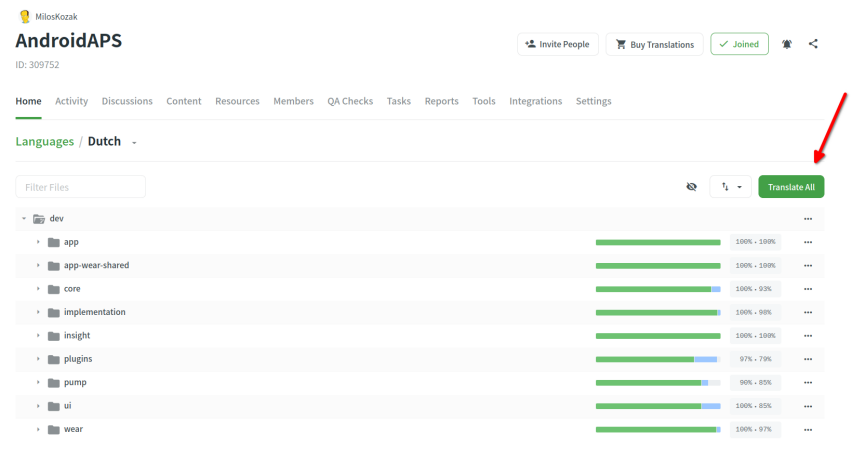This screenshot has height=460, width=852.
Task: Click the wear folder icon
Action: [53, 430]
